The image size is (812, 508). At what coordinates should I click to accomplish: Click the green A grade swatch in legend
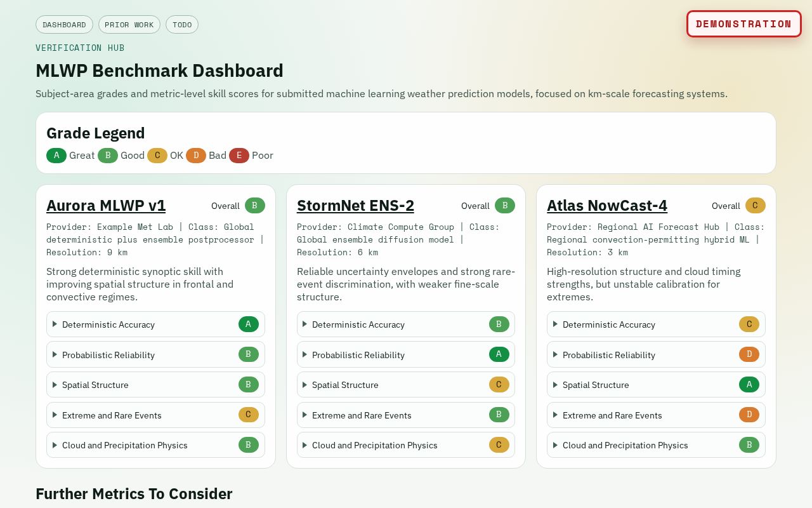point(56,156)
